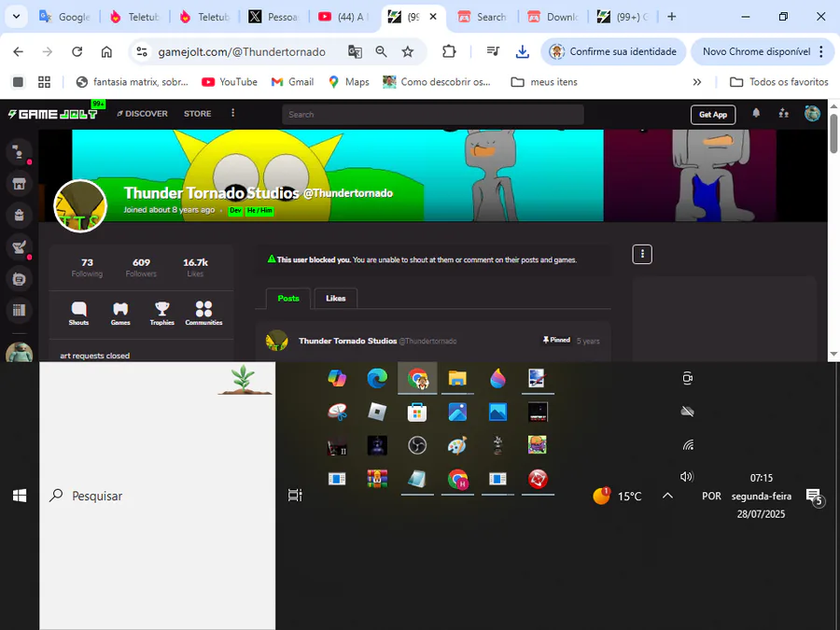Translate this page icon
Image resolution: width=840 pixels, height=630 pixels.
tap(355, 51)
